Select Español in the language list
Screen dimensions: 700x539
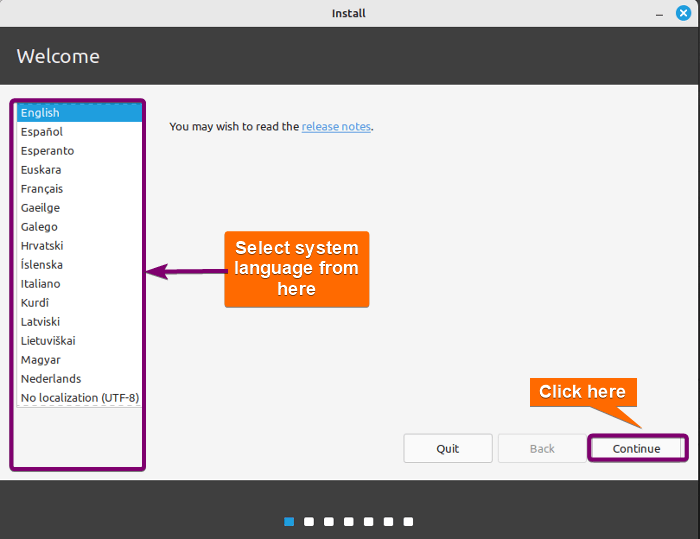point(79,132)
